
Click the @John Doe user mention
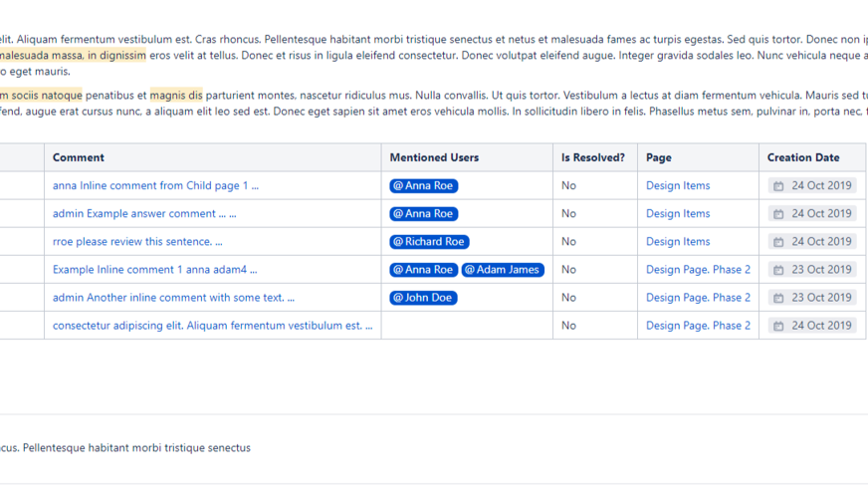click(423, 298)
